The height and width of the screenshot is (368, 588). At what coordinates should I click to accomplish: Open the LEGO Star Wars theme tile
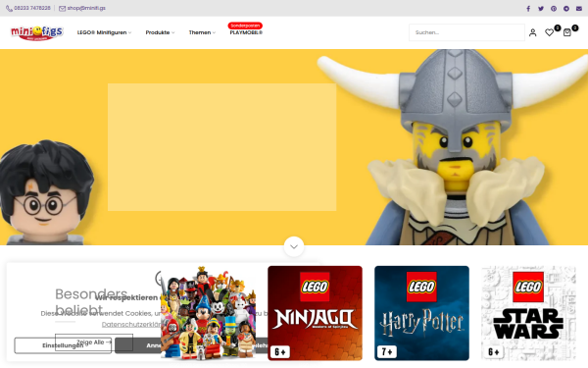click(529, 313)
